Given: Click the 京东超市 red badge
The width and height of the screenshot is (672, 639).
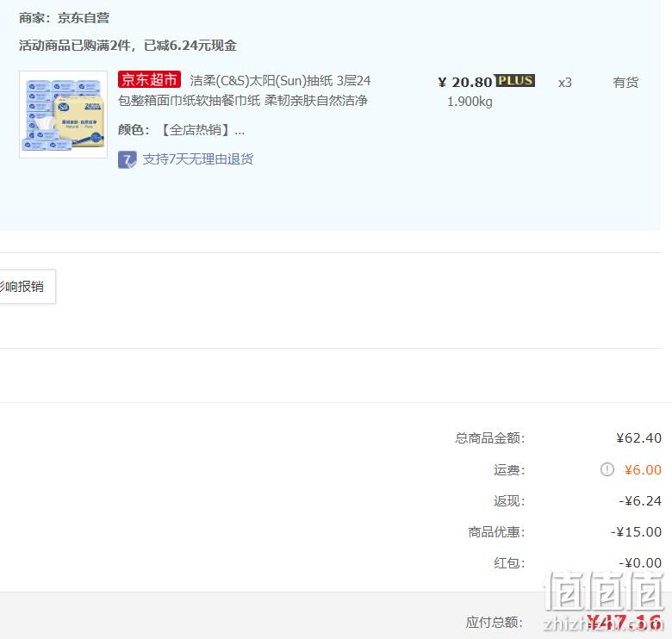Looking at the screenshot, I should point(149,80).
